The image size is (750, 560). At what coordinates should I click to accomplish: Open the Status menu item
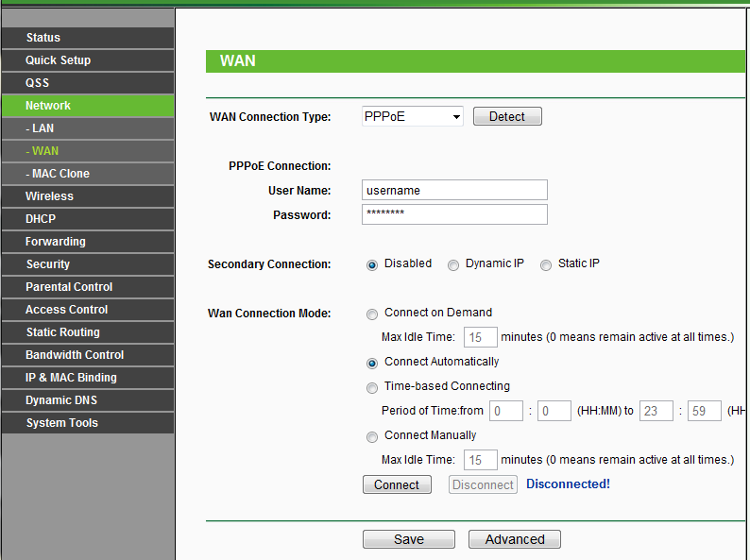(88, 38)
